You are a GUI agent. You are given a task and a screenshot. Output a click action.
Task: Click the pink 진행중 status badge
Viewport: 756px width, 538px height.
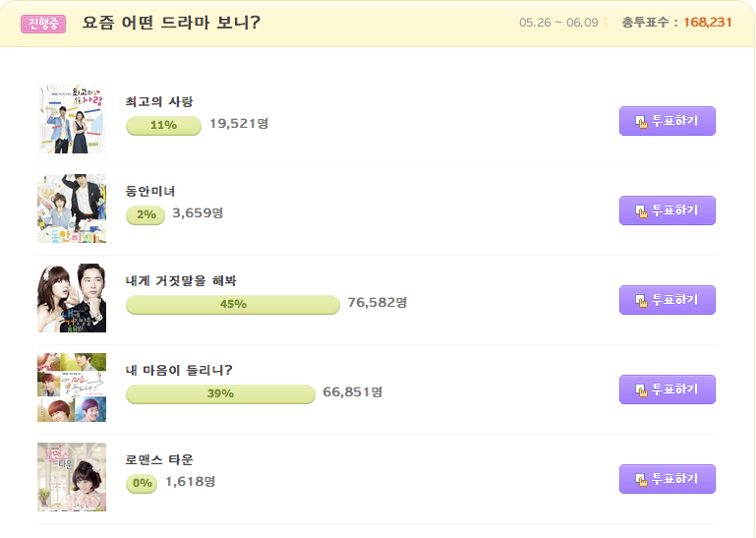coord(43,24)
